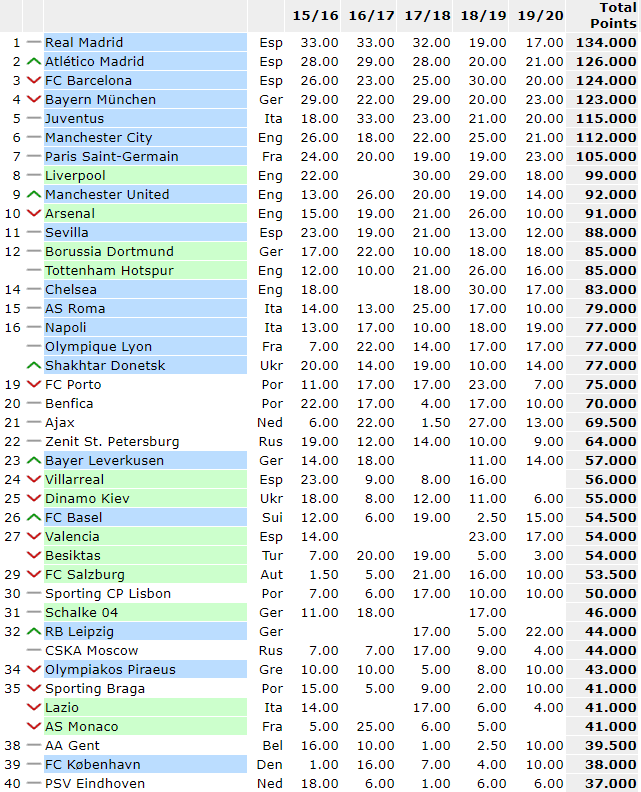Click the green up arrow beside Manchester United
Screen dimensions: 641x792
(x=33, y=194)
